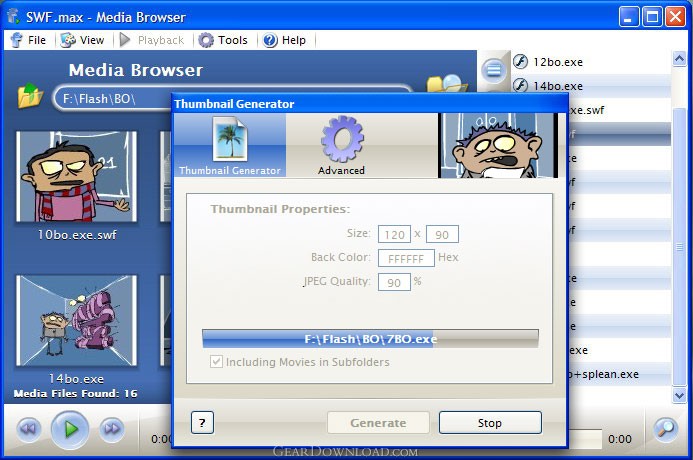The width and height of the screenshot is (693, 460).
Task: Click the fast-forward playback button
Action: (111, 429)
